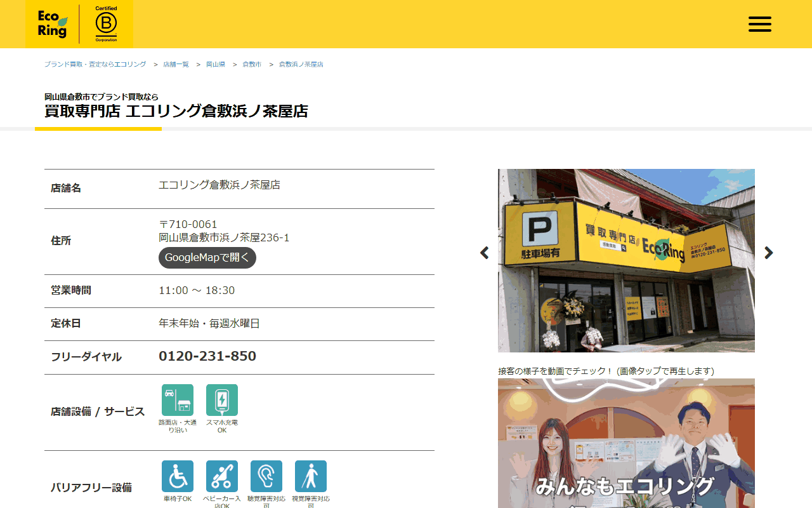812x508 pixels.
Task: Click the バリアフリー設備 row label
Action: click(91, 488)
